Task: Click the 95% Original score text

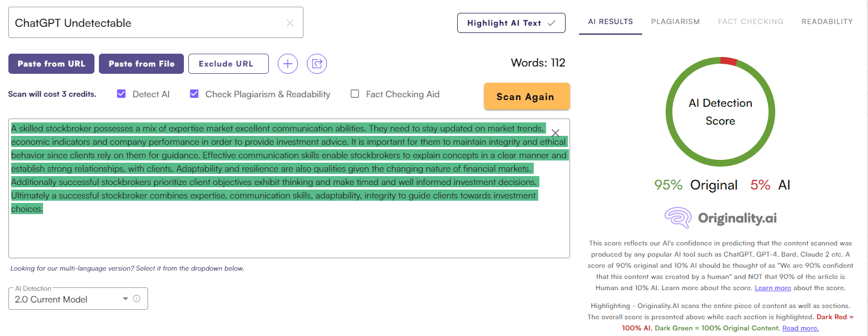Action: pyautogui.click(x=696, y=185)
